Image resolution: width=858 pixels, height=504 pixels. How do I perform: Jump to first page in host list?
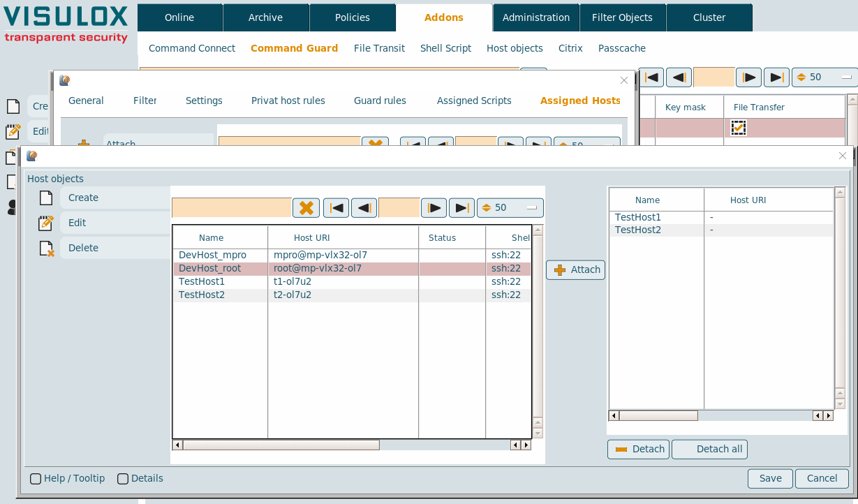[336, 208]
